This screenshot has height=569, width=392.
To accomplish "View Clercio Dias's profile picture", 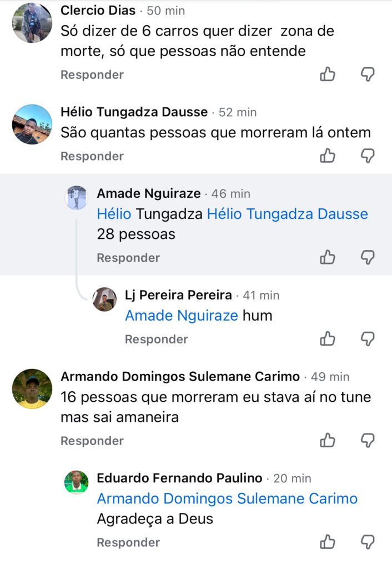I will click(32, 23).
